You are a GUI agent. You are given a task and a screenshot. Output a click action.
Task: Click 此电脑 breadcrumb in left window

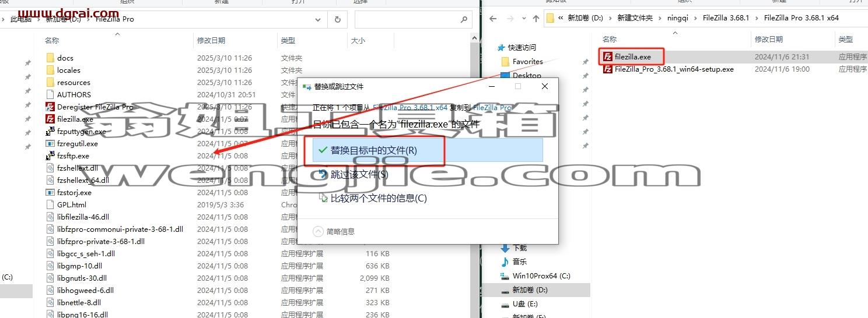click(21, 19)
